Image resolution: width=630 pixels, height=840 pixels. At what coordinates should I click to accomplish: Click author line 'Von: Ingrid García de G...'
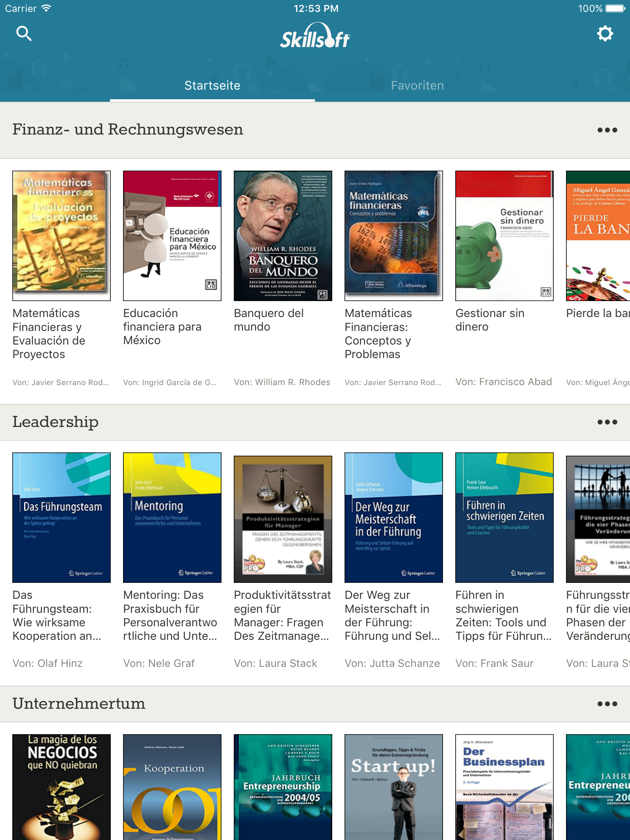tap(170, 382)
